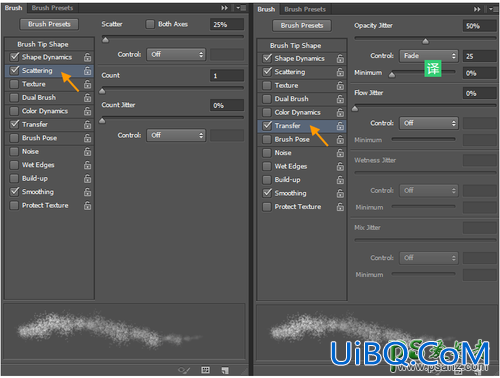
Task: Open Scatter Control dropdown set to Off
Action: (176, 54)
